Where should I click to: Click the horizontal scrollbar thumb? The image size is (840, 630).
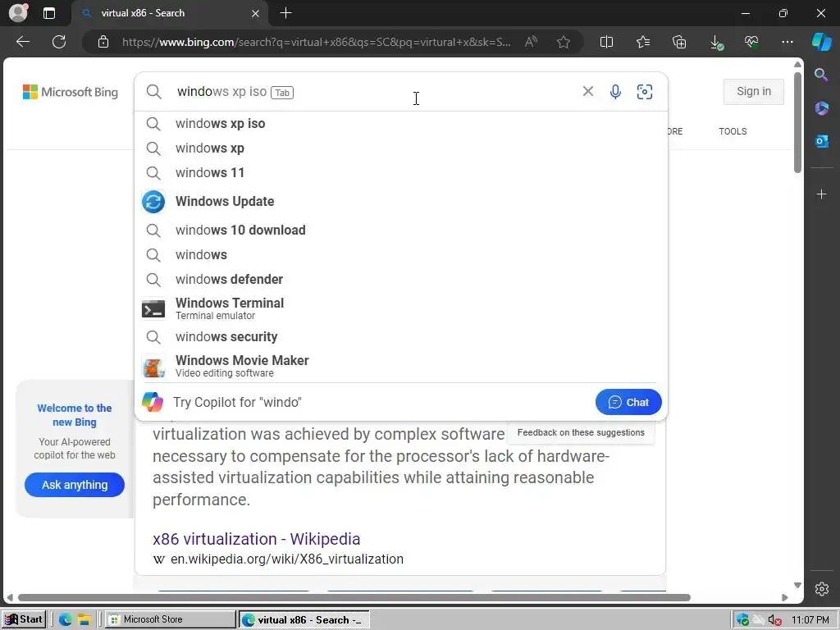(x=354, y=597)
